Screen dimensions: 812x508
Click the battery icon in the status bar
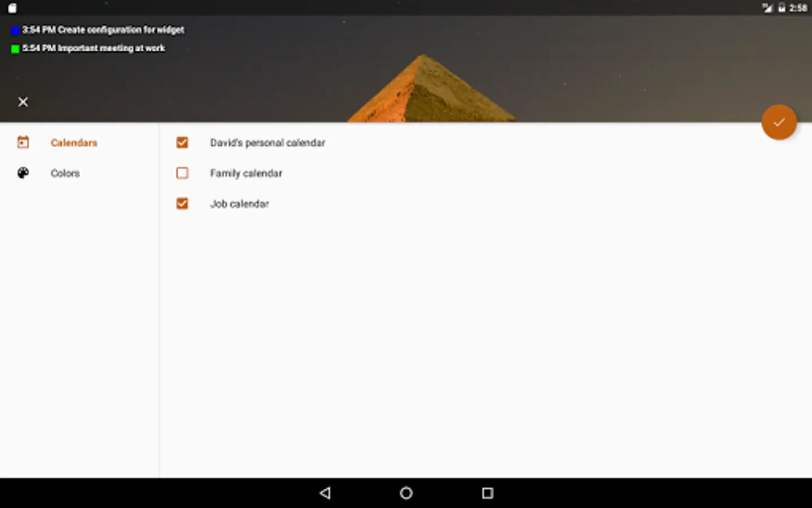click(x=782, y=8)
